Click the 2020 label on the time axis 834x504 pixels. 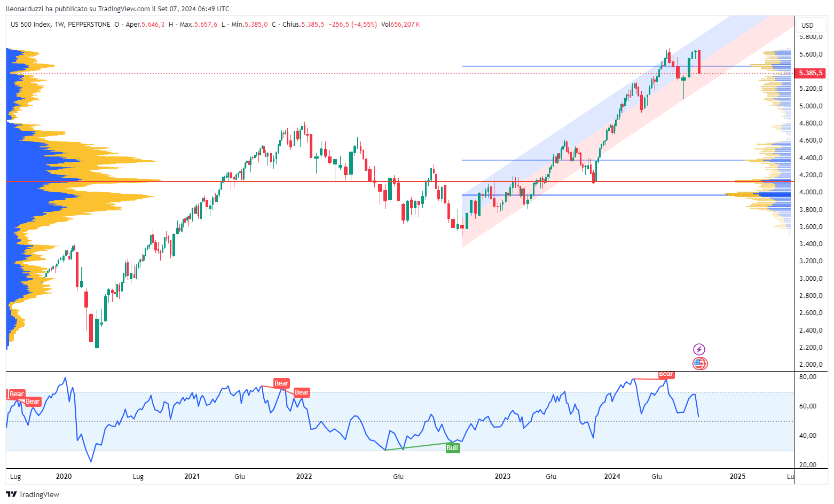pos(64,477)
